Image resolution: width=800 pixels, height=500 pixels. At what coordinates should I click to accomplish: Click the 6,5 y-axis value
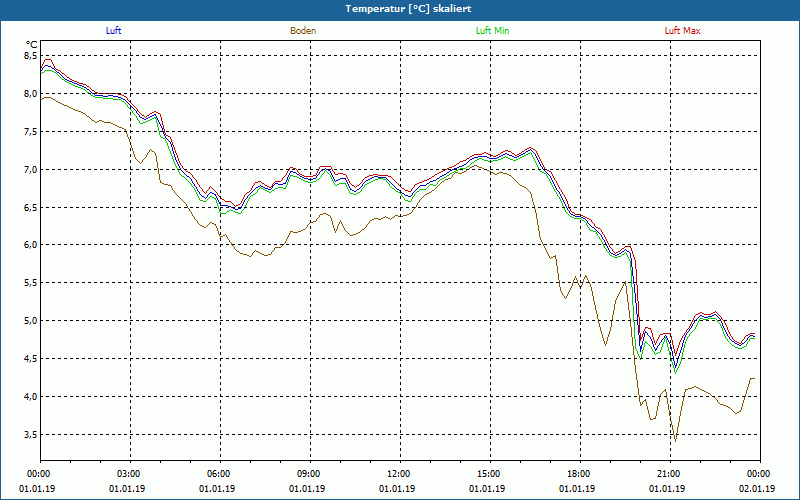30,207
